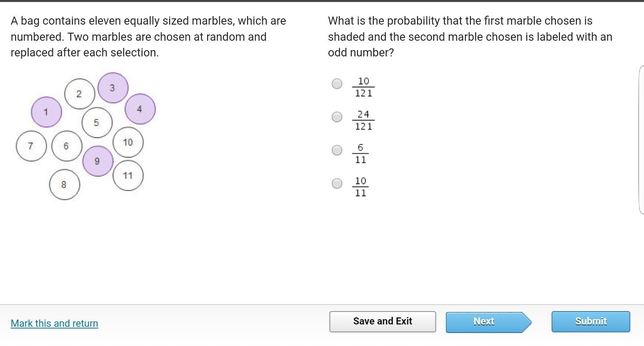Click white marble number 2
The width and height of the screenshot is (644, 346).
pyautogui.click(x=80, y=94)
